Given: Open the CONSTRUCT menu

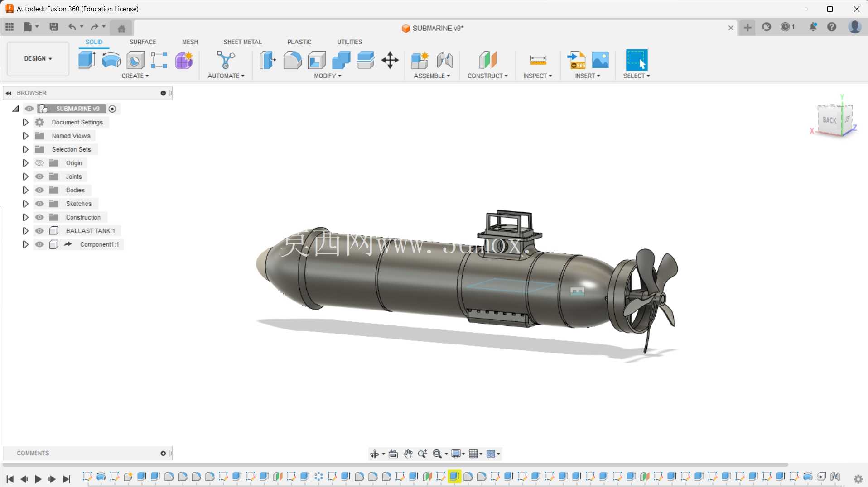Looking at the screenshot, I should pyautogui.click(x=487, y=76).
